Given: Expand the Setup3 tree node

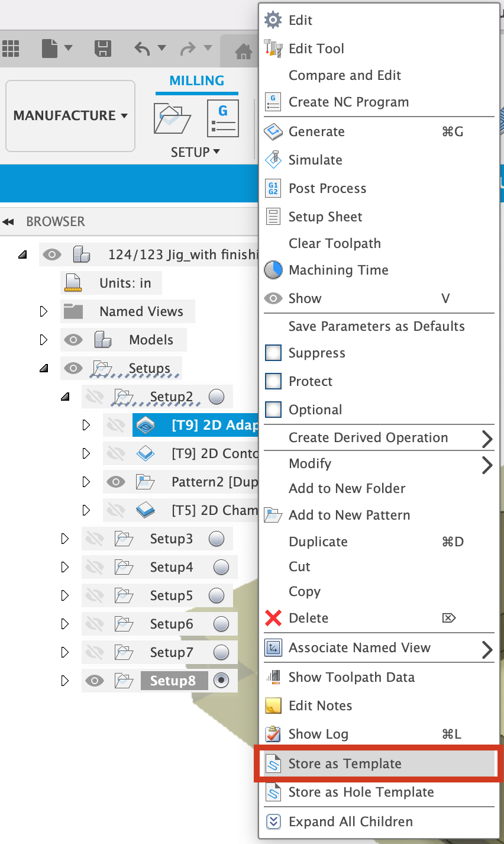Looking at the screenshot, I should (x=65, y=539).
